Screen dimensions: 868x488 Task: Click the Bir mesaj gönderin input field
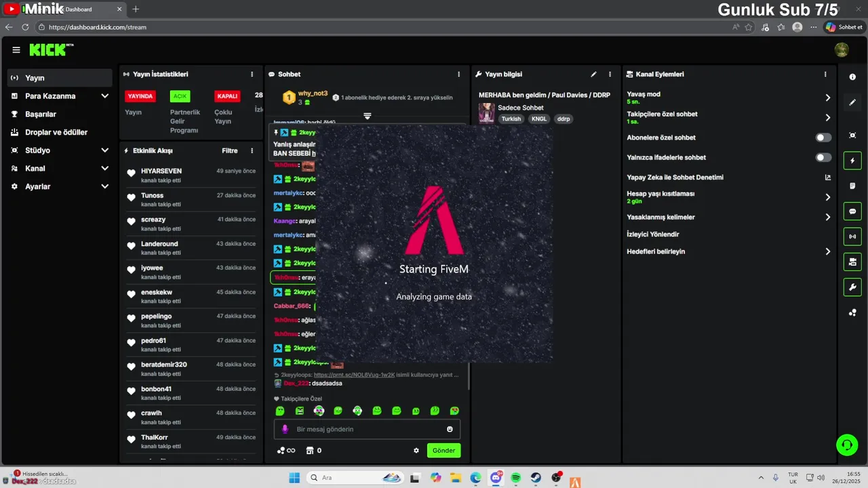coord(367,429)
